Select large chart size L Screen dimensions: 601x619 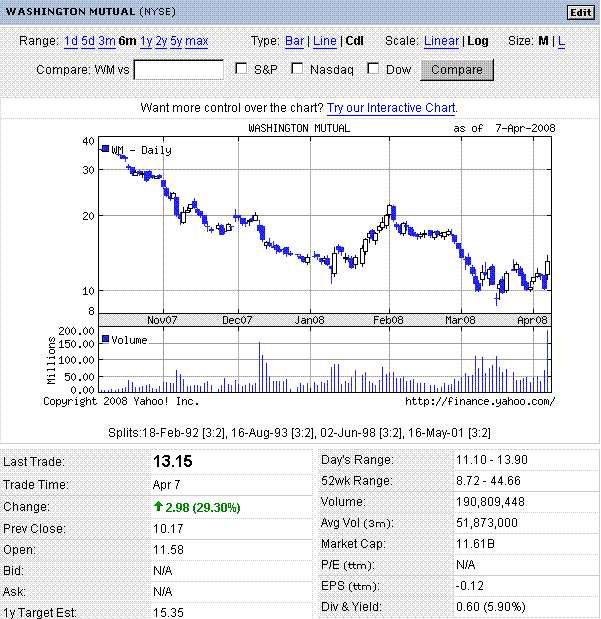tap(561, 41)
